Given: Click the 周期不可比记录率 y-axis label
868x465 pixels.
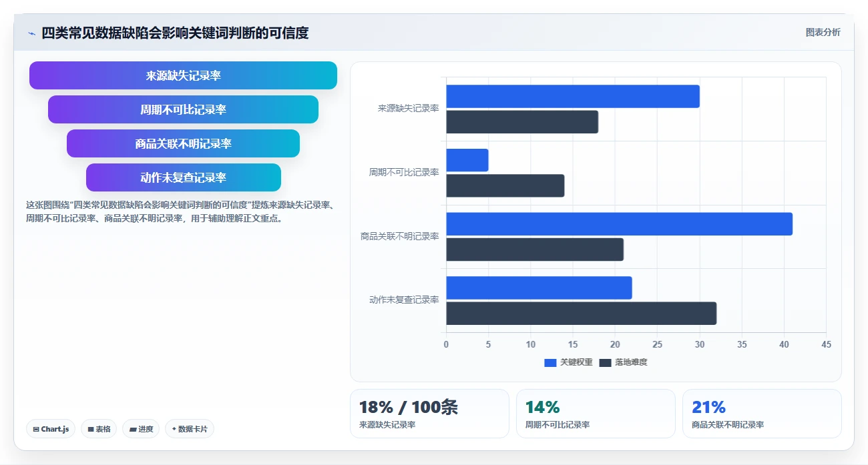Looking at the screenshot, I should pos(404,172).
